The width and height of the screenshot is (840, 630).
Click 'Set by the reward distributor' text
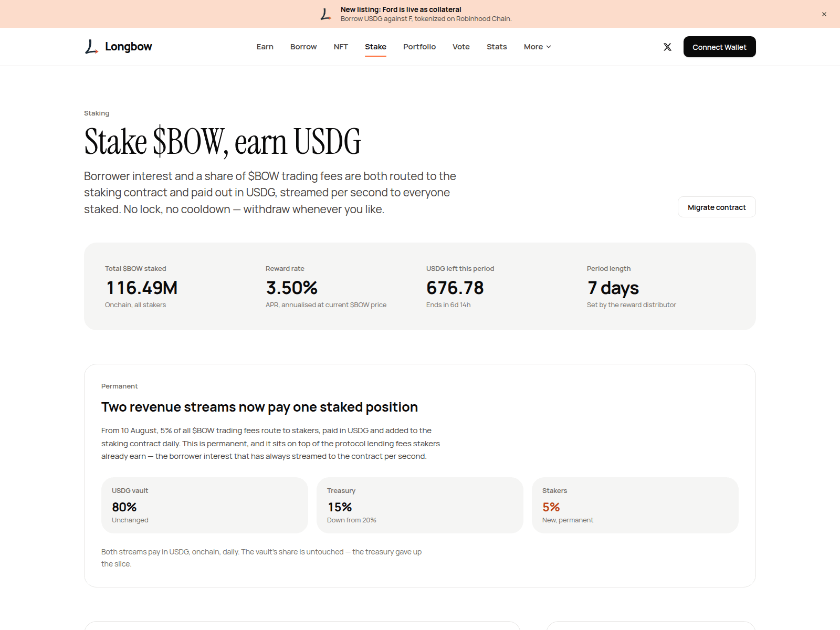(632, 305)
